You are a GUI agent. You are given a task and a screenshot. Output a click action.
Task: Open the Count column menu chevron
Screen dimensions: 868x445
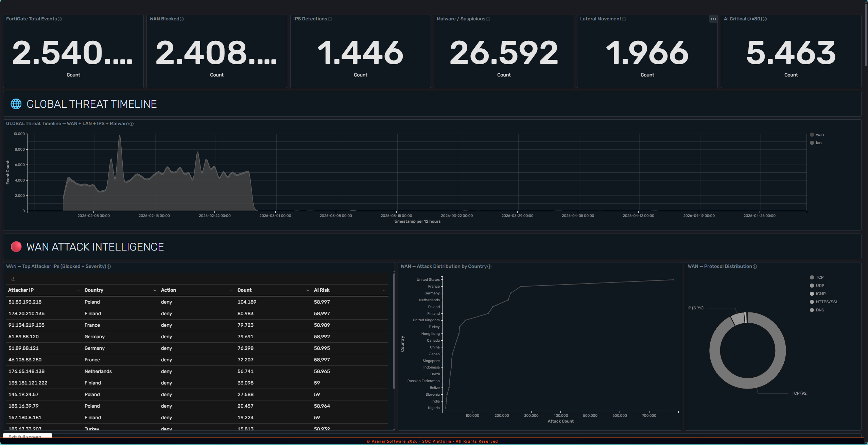click(308, 290)
